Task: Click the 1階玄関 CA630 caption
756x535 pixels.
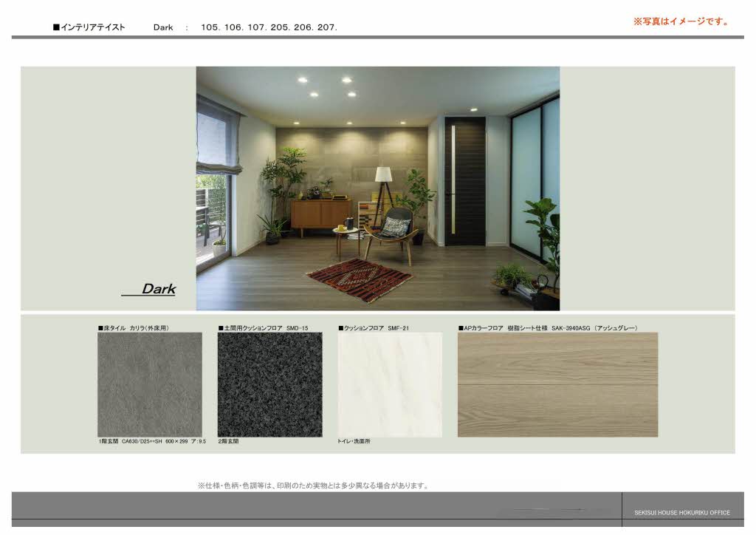Action: (152, 441)
